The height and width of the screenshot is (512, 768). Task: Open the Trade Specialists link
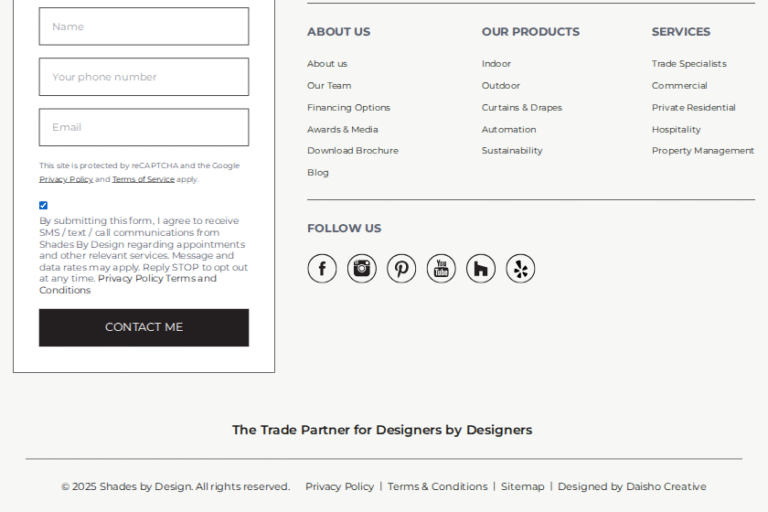(x=689, y=64)
